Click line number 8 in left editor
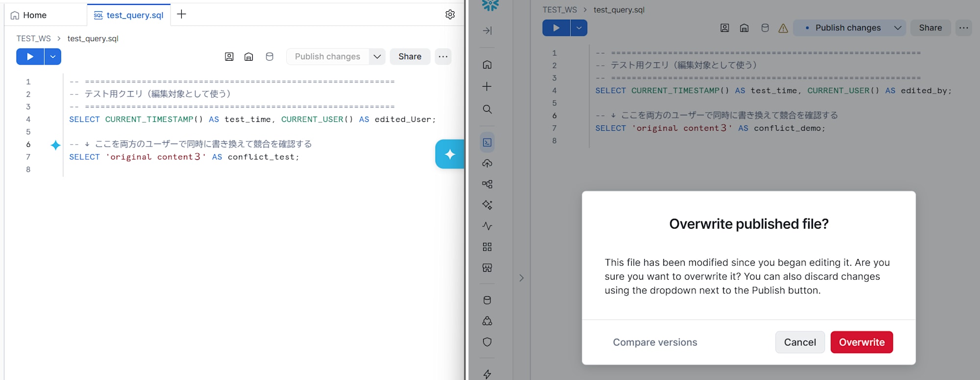 coord(28,169)
